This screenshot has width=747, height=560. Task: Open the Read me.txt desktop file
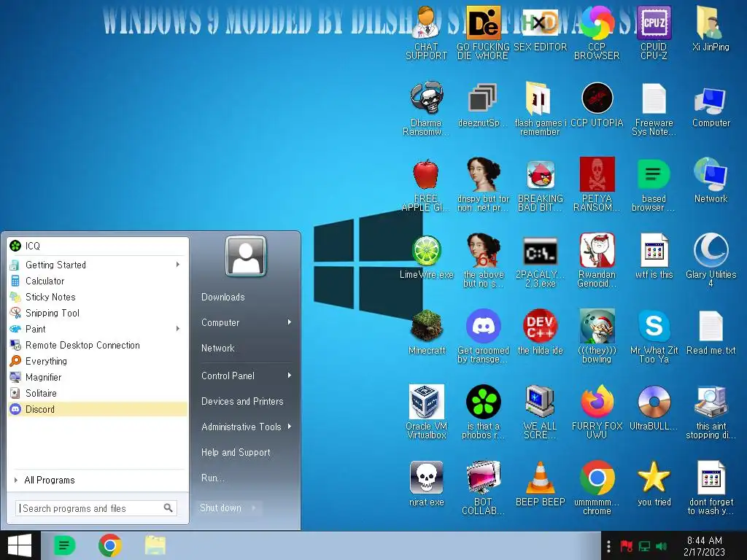point(711,332)
